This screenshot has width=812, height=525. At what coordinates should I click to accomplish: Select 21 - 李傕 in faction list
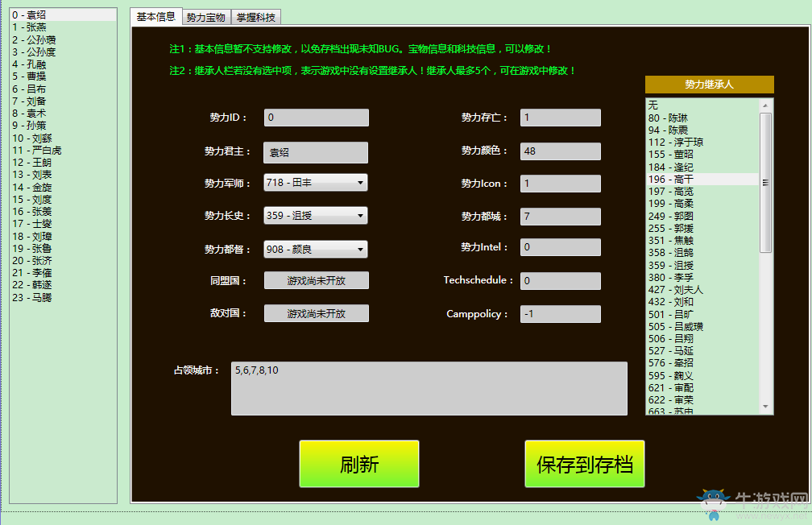point(63,273)
